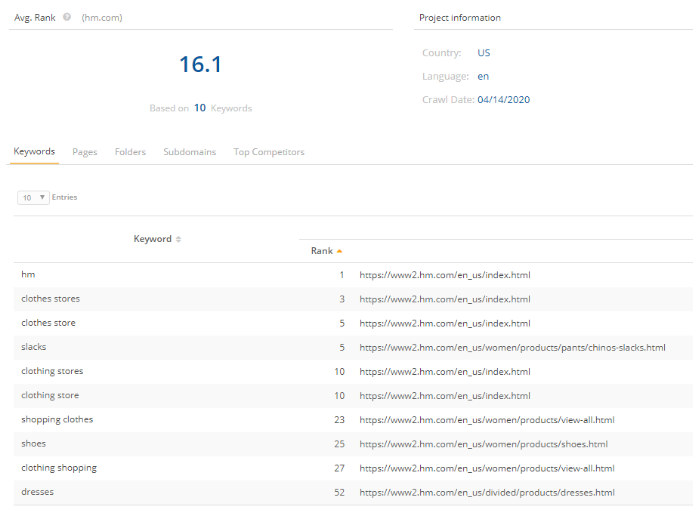Click the rank value 3 for clothes stores

tap(342, 299)
